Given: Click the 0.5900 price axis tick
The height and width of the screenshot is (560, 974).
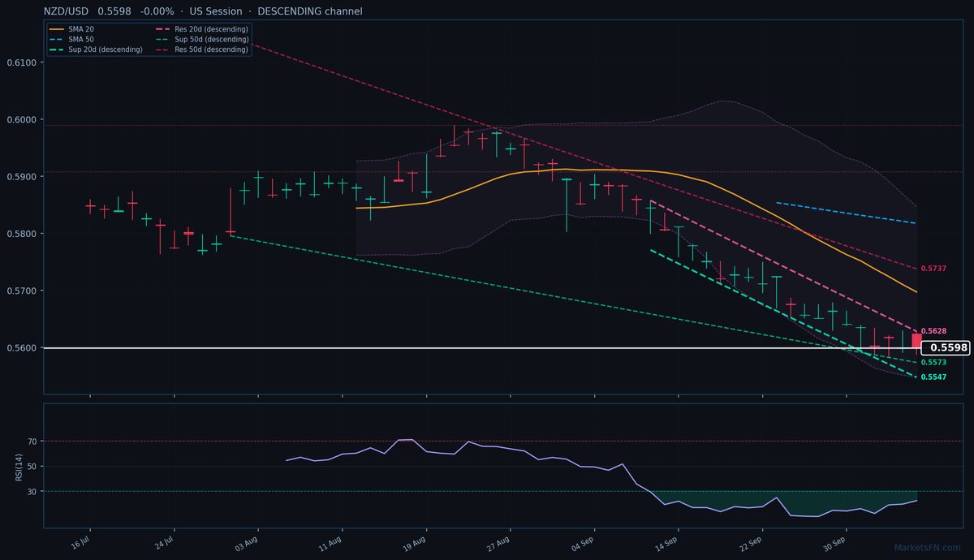Looking at the screenshot, I should pyautogui.click(x=21, y=177).
